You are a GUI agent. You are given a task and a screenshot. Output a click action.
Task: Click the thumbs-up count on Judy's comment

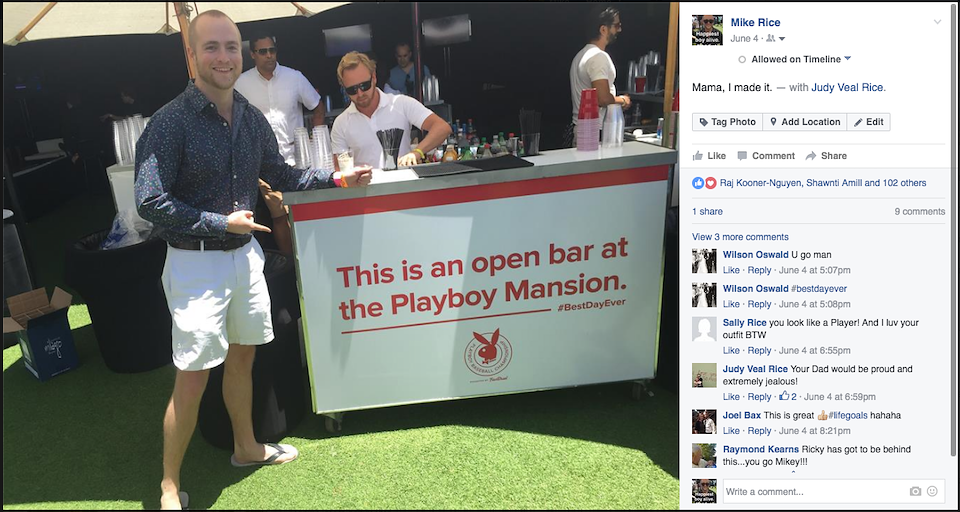pos(788,396)
